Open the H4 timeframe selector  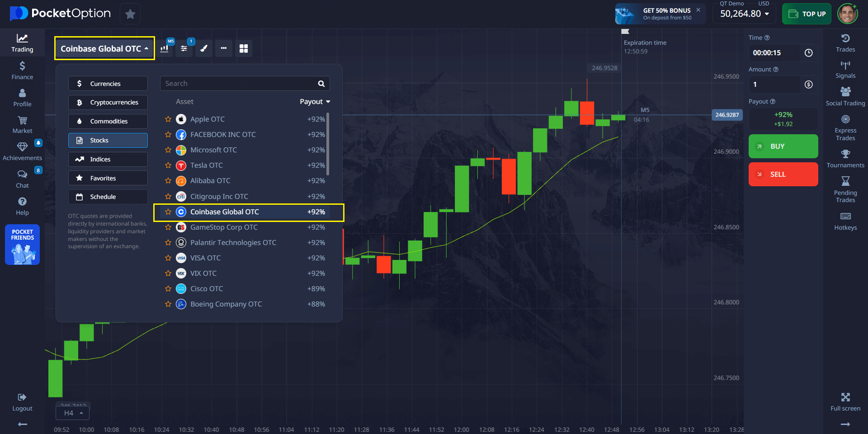tap(72, 413)
